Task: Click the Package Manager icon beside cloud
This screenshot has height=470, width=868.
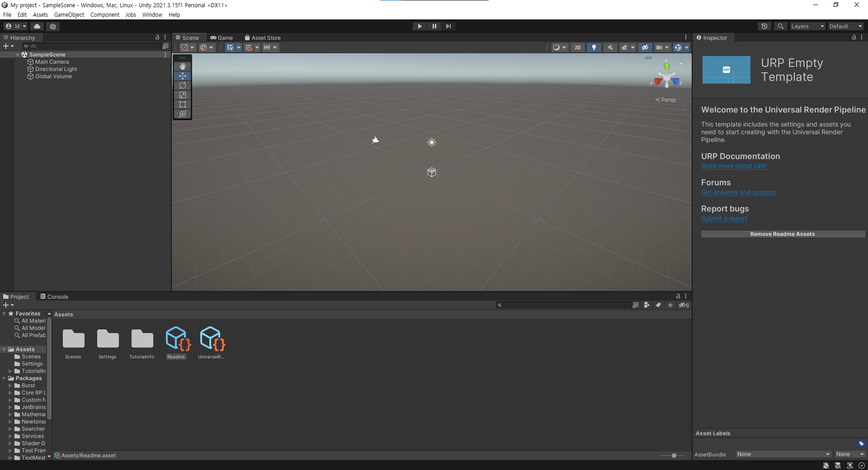Action: click(53, 26)
